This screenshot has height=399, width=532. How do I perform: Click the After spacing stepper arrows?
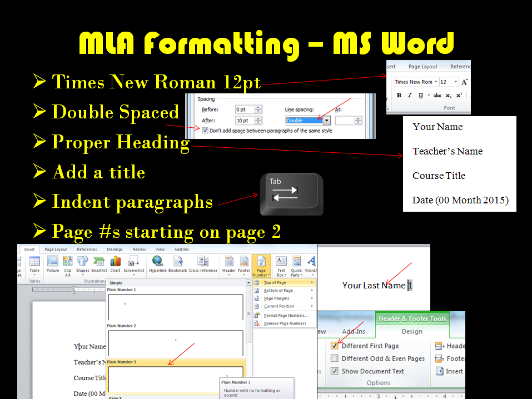click(x=258, y=121)
